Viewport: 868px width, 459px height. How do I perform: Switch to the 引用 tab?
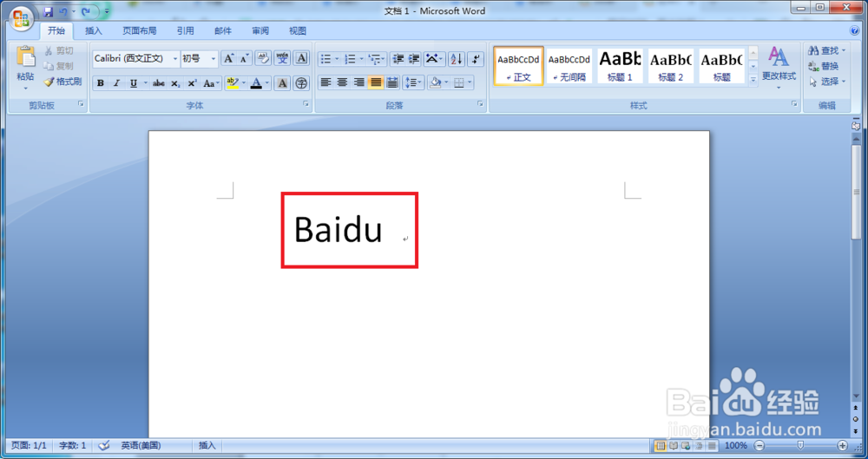pyautogui.click(x=186, y=31)
